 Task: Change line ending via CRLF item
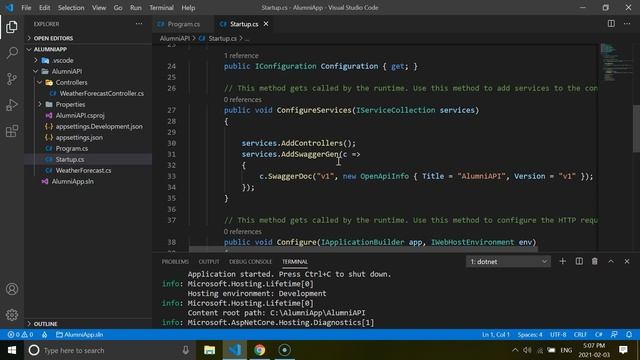click(x=580, y=335)
